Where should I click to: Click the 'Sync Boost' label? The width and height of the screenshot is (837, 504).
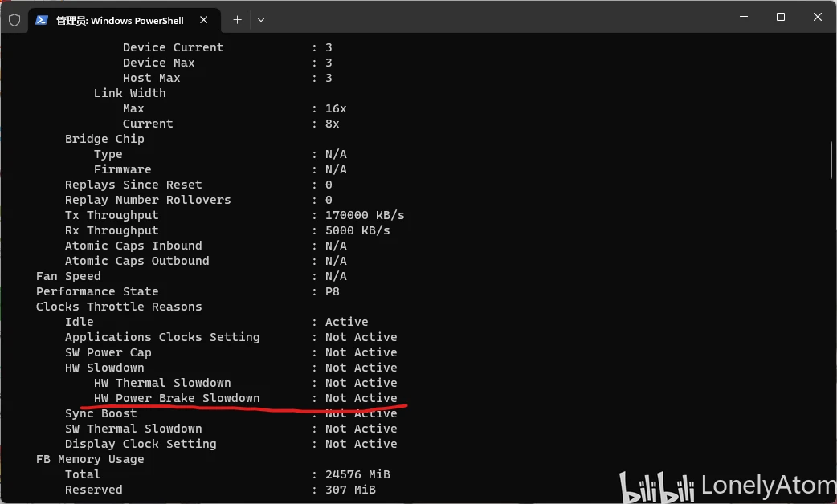click(101, 414)
